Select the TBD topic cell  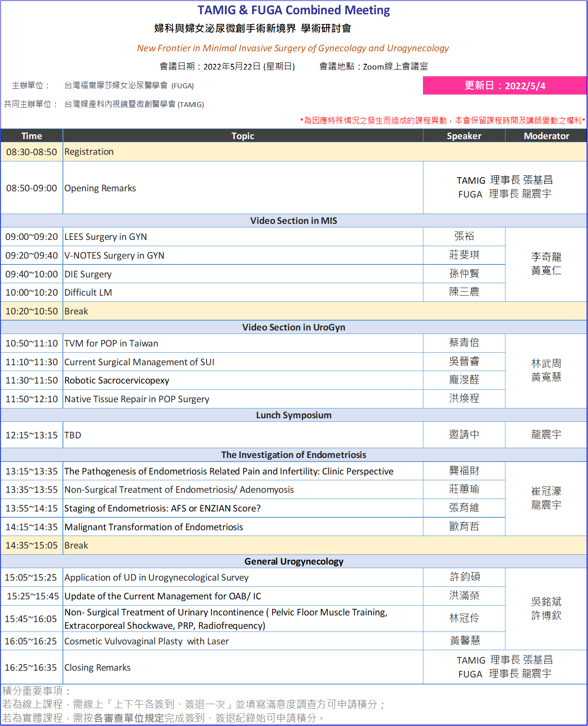(x=73, y=435)
